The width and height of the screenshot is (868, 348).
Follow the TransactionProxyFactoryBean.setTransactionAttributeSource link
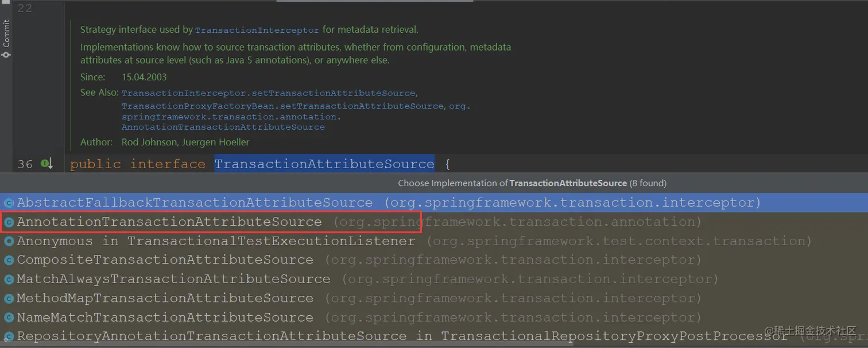coord(282,106)
